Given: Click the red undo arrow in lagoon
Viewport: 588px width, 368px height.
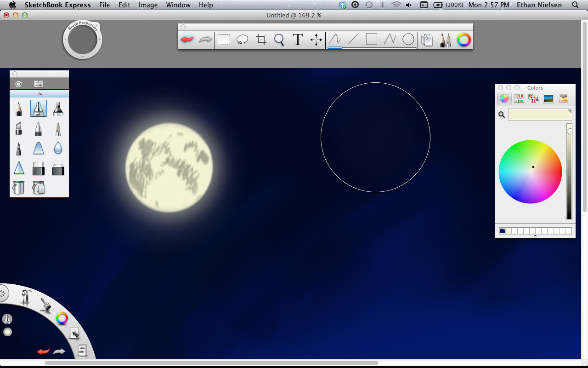Looking at the screenshot, I should click(x=43, y=351).
